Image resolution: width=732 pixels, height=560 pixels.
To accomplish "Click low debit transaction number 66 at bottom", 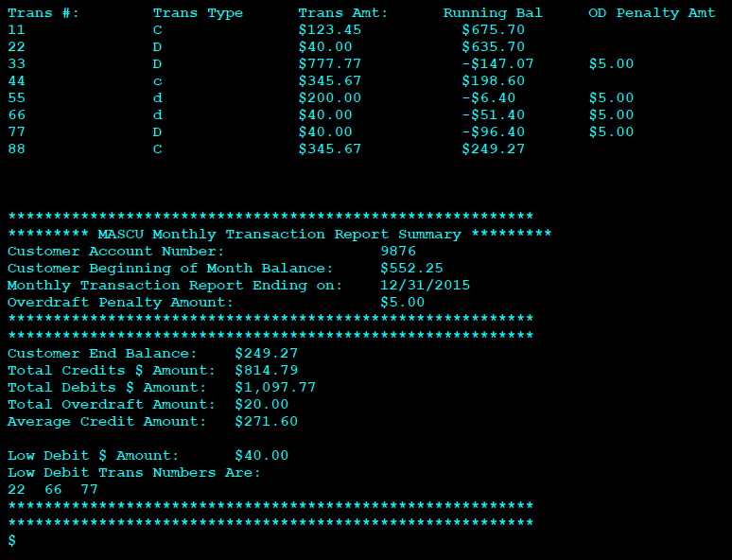I will pyautogui.click(x=53, y=489).
